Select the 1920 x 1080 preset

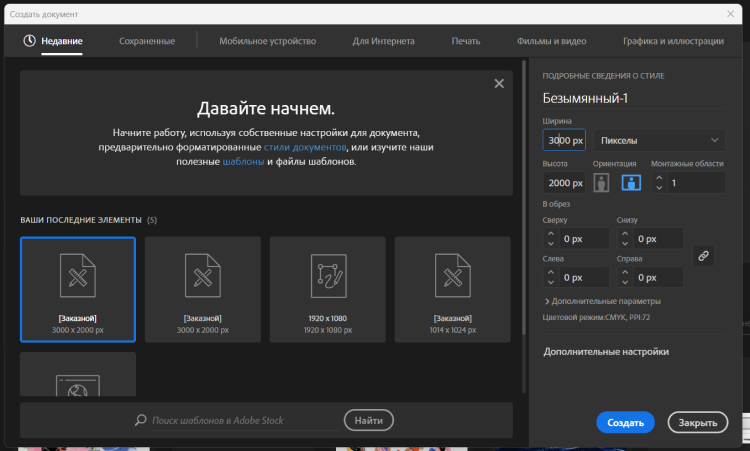(x=328, y=289)
